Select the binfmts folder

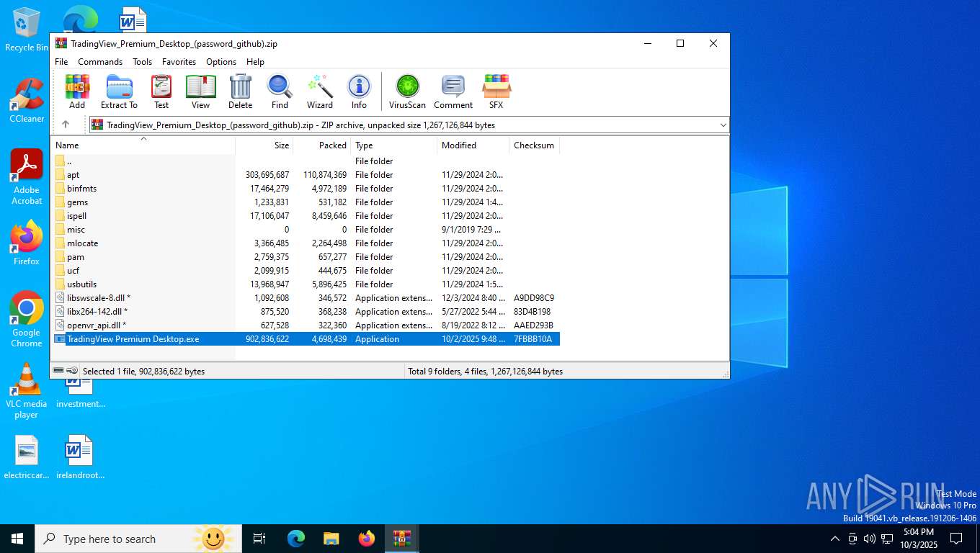click(306, 189)
